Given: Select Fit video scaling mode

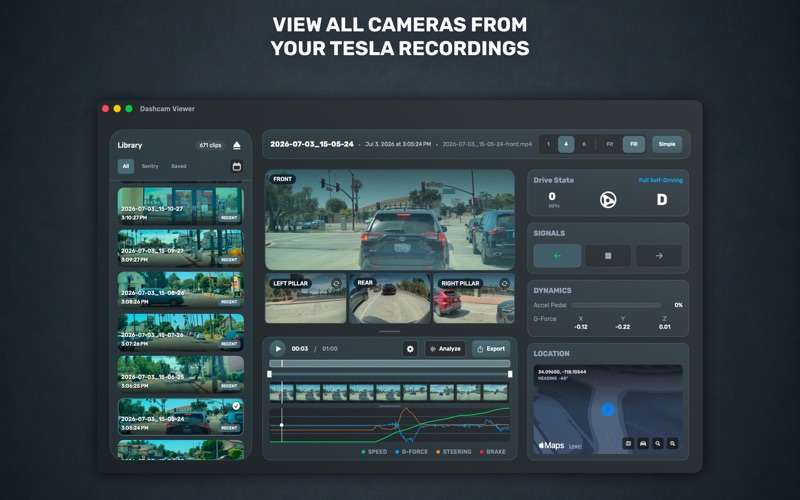Looking at the screenshot, I should tap(610, 144).
